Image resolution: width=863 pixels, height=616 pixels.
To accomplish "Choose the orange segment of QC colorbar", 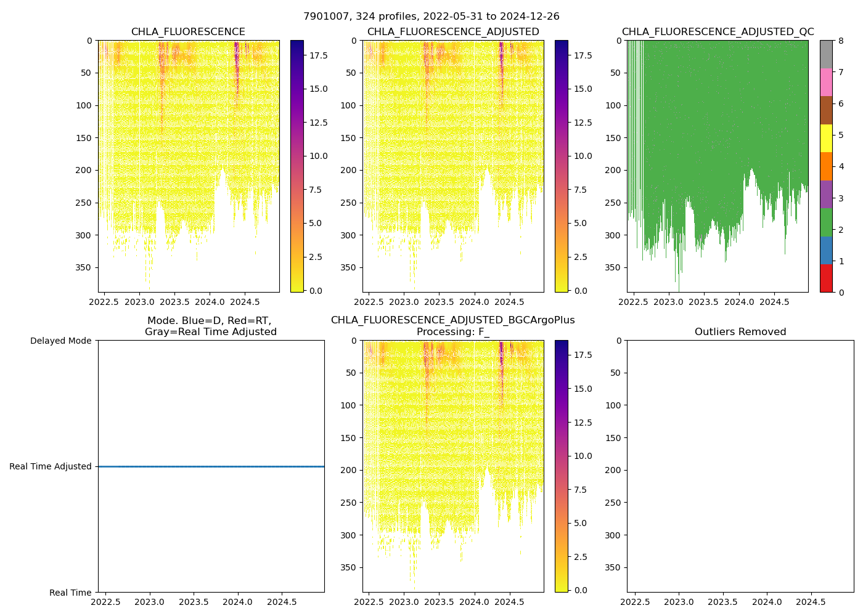I will tap(826, 166).
